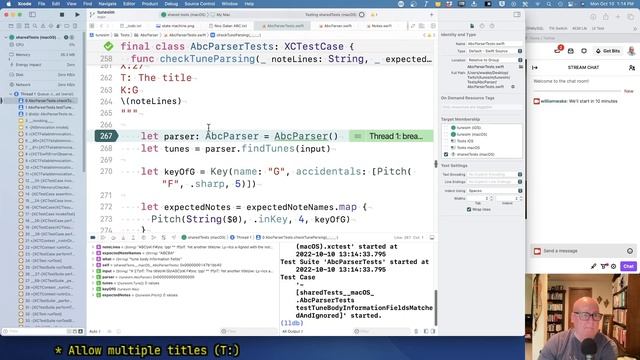The height and width of the screenshot is (360, 640).
Task: Switch to the AbcParser.swift tab
Action: tap(335, 26)
